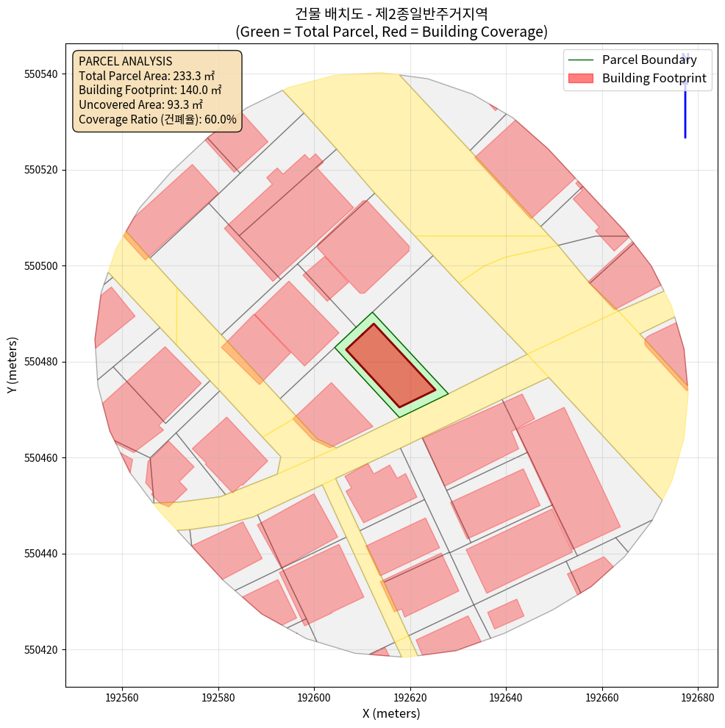Click the 550540 y-axis tick label
The image size is (725, 728).
click(43, 74)
